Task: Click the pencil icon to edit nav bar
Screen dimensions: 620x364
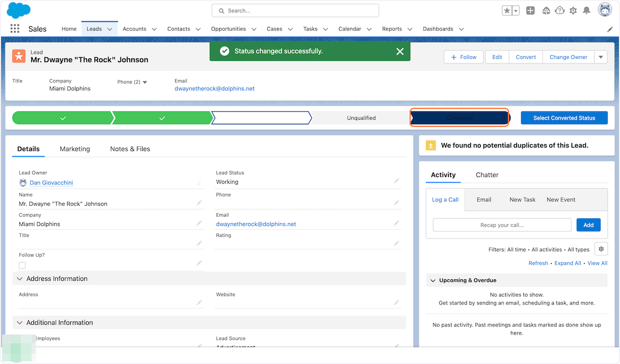Action: 610,29
